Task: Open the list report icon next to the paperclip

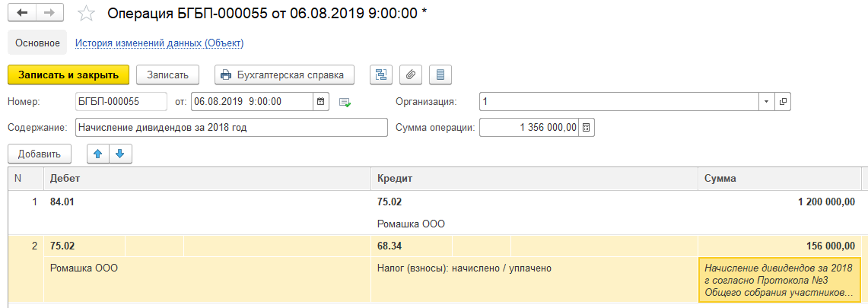Action: coord(440,75)
